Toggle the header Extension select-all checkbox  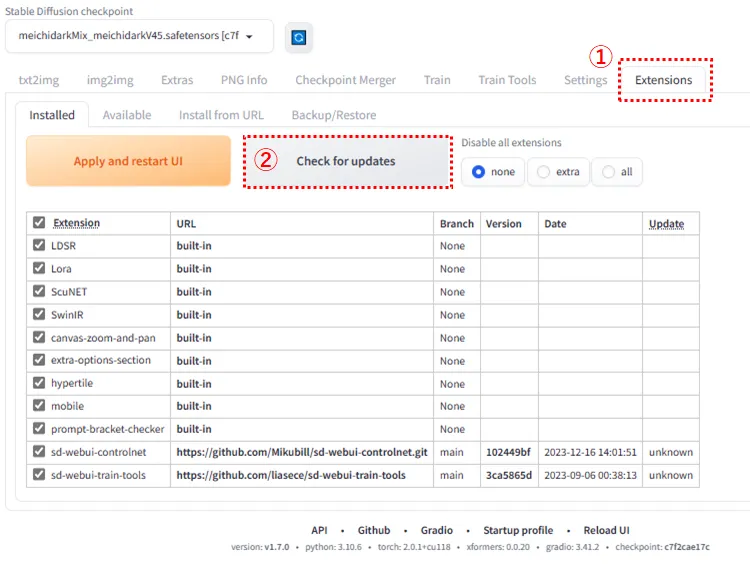pyautogui.click(x=39, y=222)
